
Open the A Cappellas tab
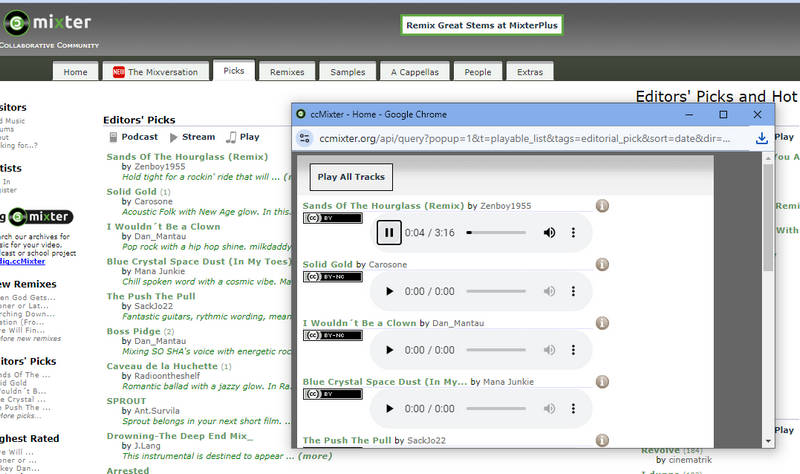[x=414, y=72]
